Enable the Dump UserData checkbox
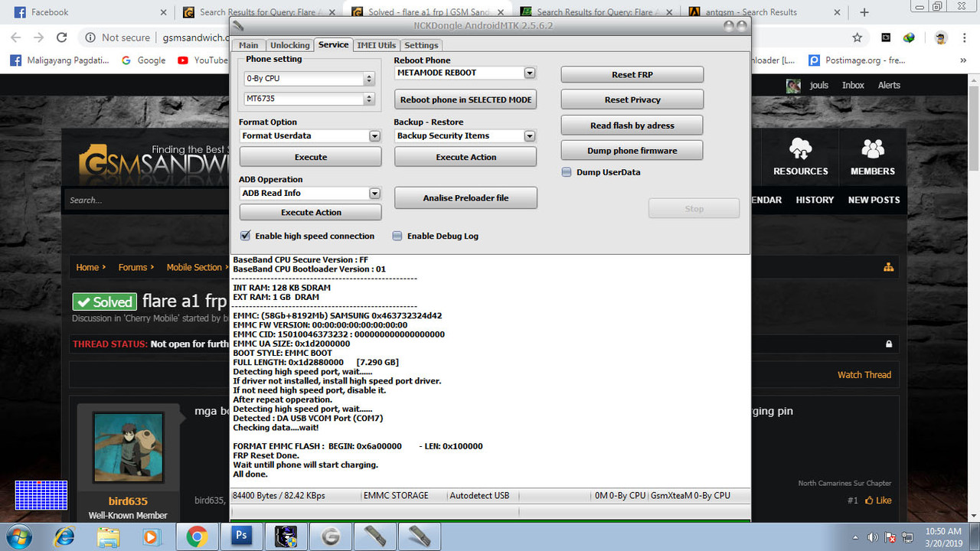This screenshot has height=551, width=980. pyautogui.click(x=567, y=172)
